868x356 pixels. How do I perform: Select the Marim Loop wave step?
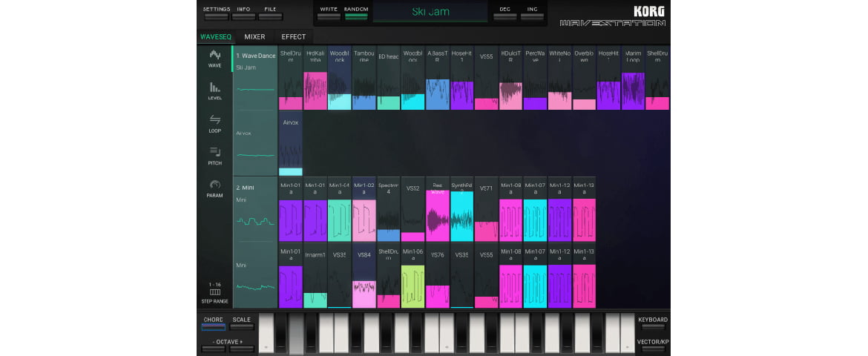click(x=633, y=78)
